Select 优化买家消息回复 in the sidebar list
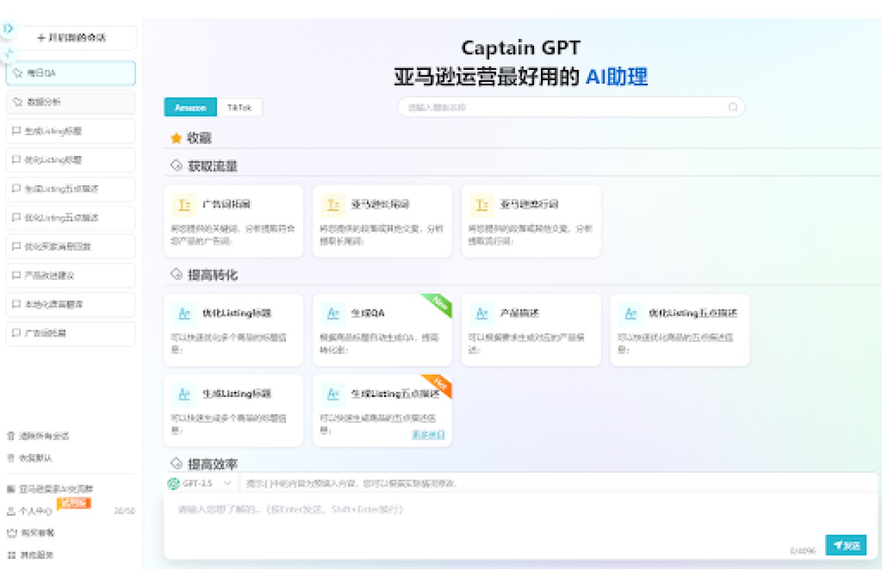Image resolution: width=882 pixels, height=588 pixels. click(71, 246)
